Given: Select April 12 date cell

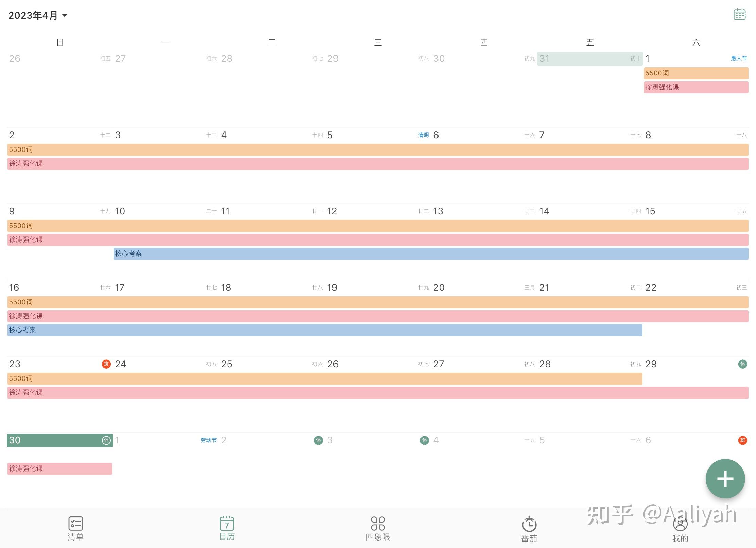Looking at the screenshot, I should (332, 211).
